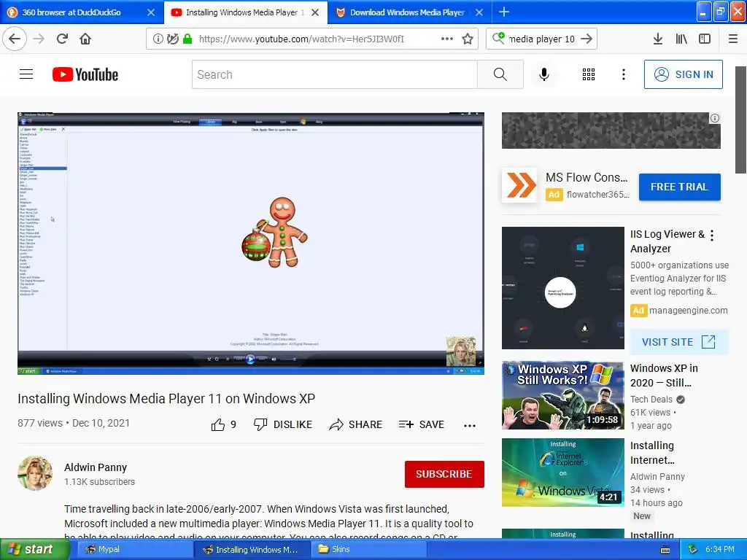This screenshot has height=560, width=747.
Task: Open the browser home page
Action: [x=85, y=39]
